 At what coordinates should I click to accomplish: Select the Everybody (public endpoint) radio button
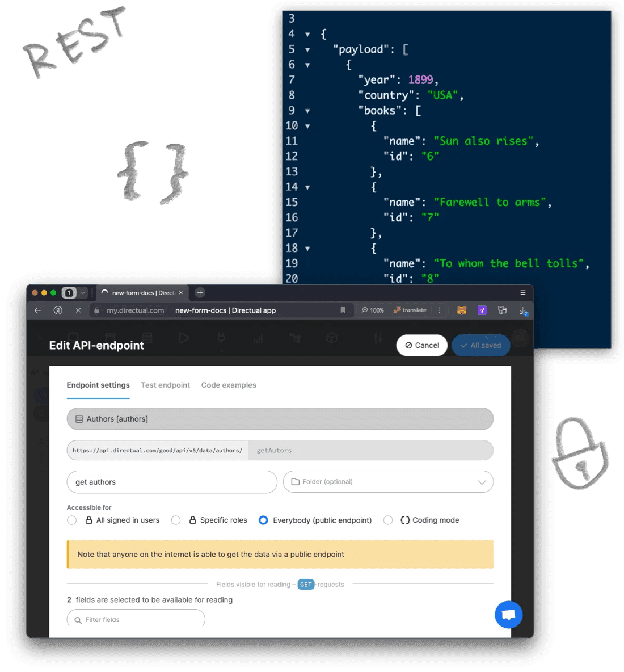pyautogui.click(x=263, y=520)
